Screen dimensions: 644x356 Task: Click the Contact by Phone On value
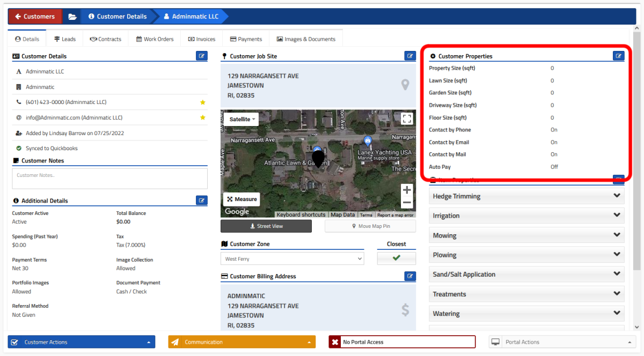(554, 130)
